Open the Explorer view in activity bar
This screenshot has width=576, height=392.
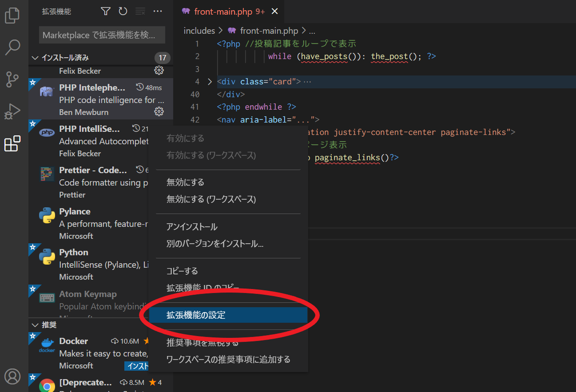12,15
